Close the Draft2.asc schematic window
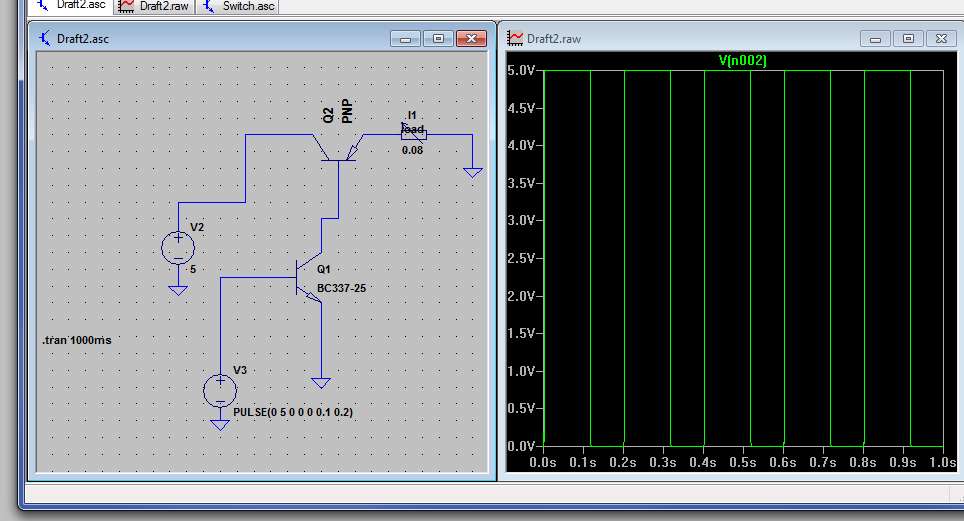The width and height of the screenshot is (964, 521). pos(472,39)
